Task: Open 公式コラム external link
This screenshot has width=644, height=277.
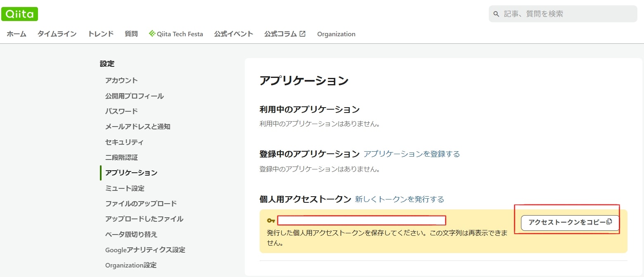Action: (285, 34)
